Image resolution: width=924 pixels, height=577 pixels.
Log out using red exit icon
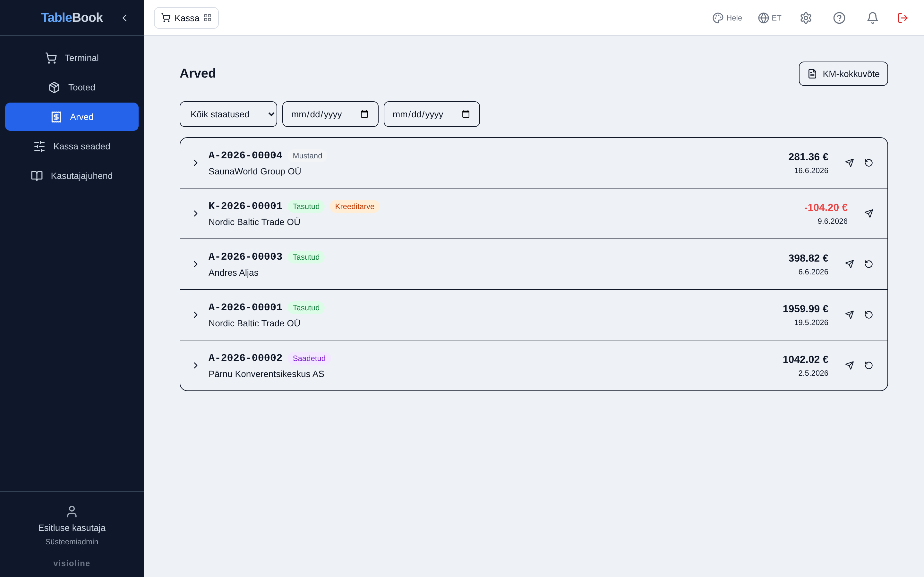pos(903,18)
